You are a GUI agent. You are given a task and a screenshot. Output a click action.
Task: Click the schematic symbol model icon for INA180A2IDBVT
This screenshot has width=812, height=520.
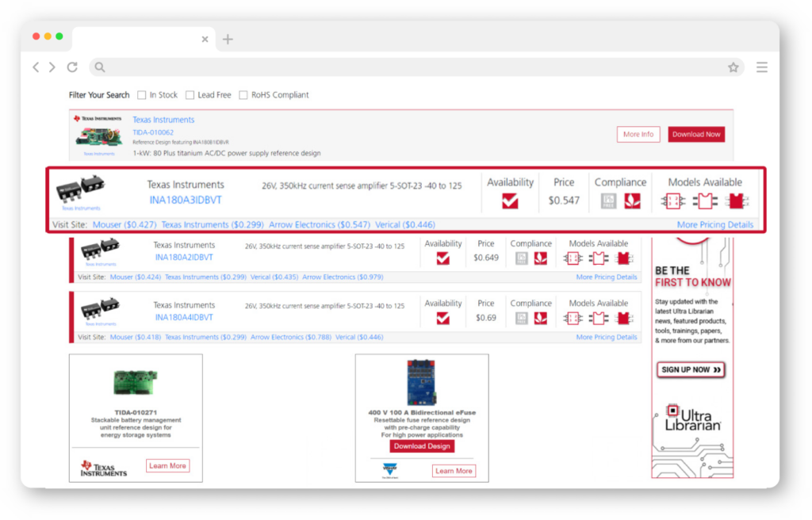coord(573,258)
